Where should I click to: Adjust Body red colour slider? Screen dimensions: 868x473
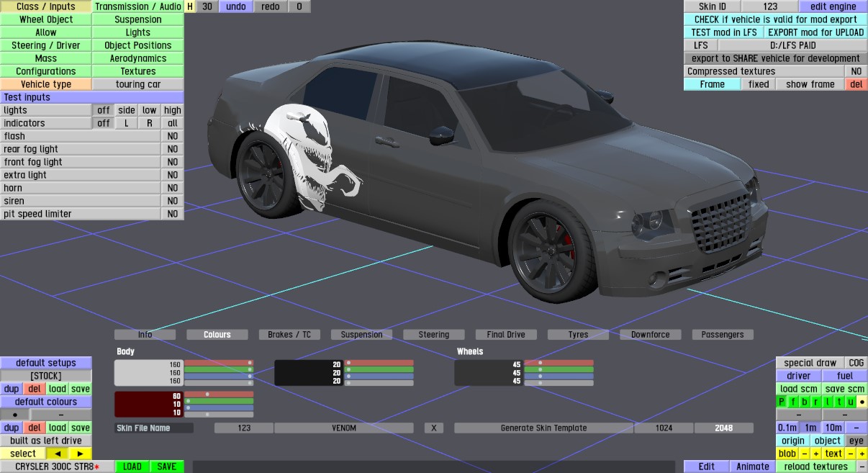click(219, 363)
